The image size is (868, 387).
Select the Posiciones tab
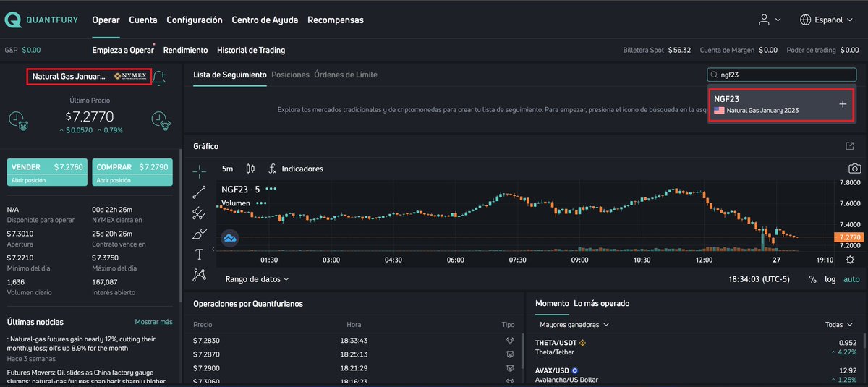[x=290, y=75]
